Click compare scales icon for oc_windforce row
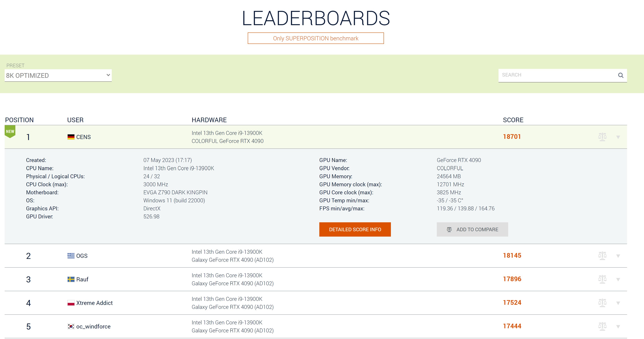Screen dimensions: 644x339 point(602,326)
